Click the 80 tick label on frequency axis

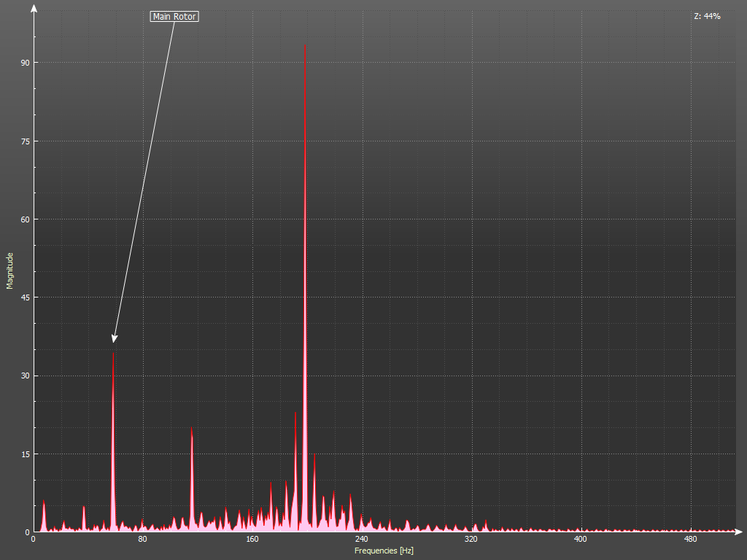click(x=142, y=540)
